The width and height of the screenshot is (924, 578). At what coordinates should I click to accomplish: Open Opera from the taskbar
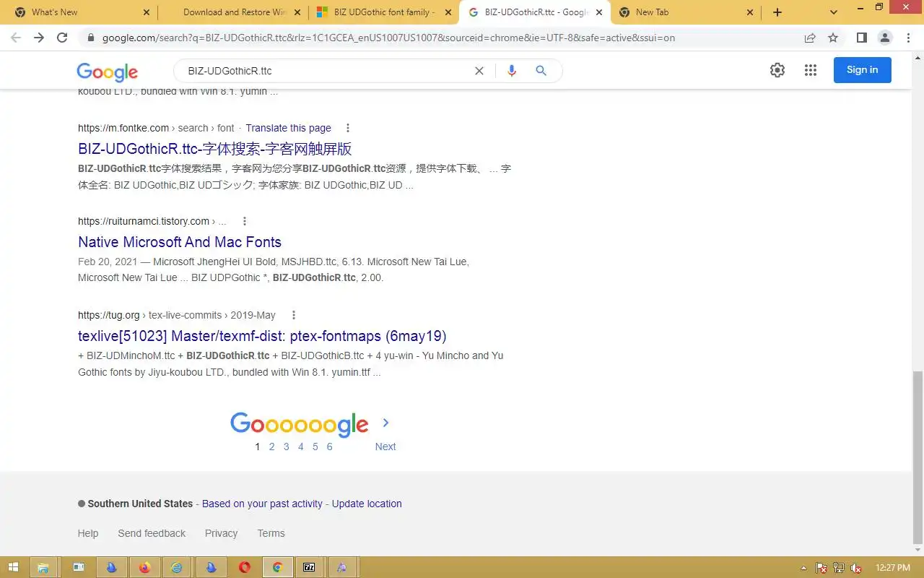[x=244, y=567]
